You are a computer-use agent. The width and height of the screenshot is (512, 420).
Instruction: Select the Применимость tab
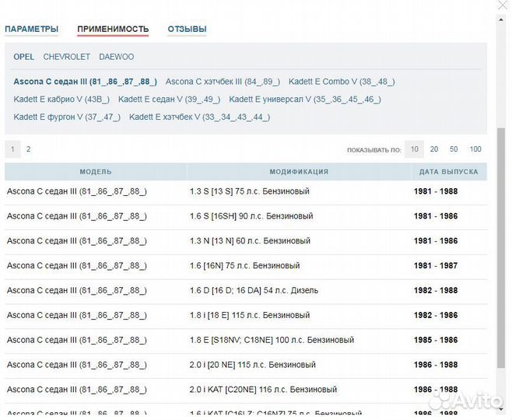(x=113, y=30)
